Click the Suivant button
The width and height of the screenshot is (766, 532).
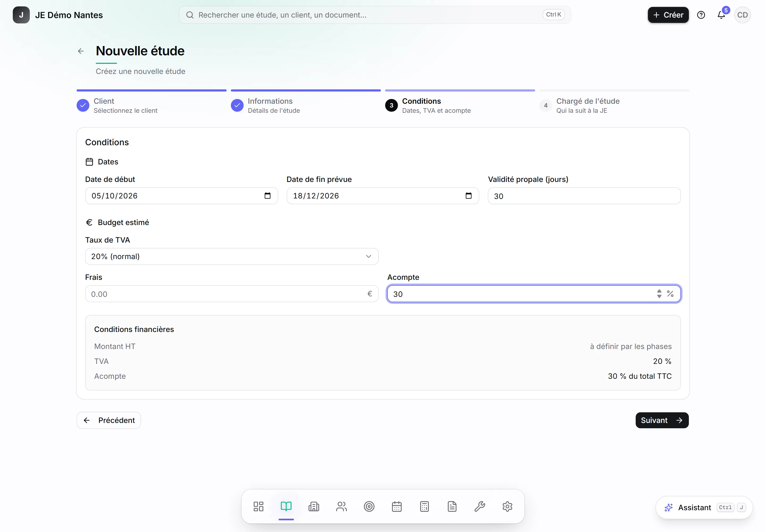point(662,420)
